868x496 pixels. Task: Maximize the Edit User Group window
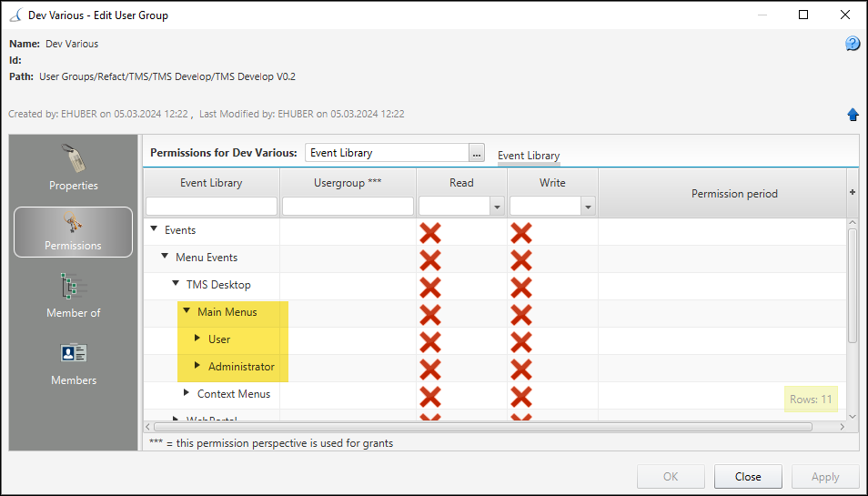(x=803, y=15)
